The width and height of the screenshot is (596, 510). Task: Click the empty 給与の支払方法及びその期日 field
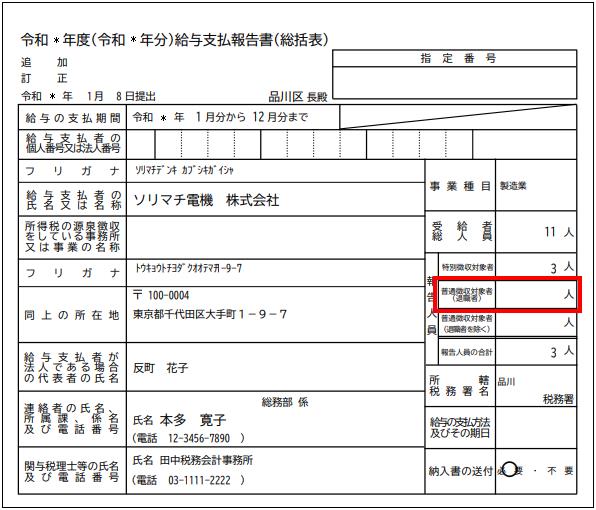[536, 428]
